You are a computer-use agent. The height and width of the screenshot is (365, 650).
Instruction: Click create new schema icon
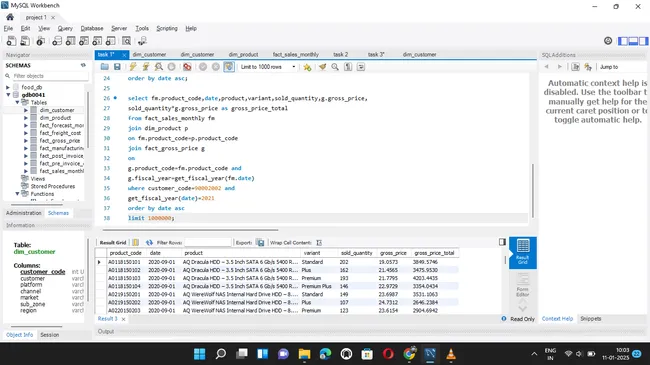pos(57,41)
